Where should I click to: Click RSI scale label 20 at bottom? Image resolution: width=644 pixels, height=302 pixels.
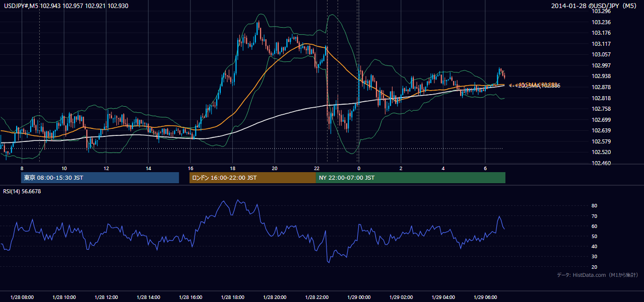[x=595, y=267]
